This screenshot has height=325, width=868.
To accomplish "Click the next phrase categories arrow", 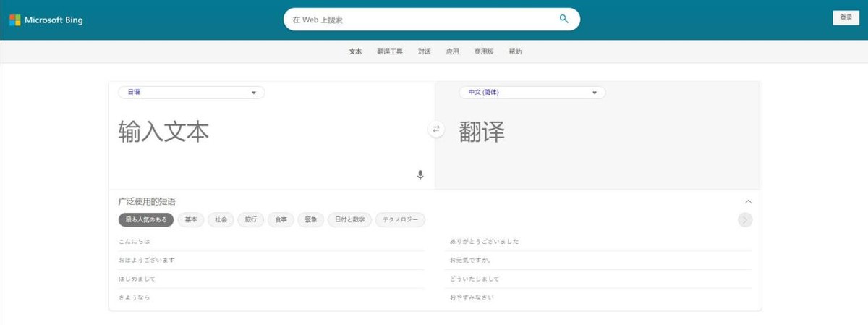I will point(745,220).
